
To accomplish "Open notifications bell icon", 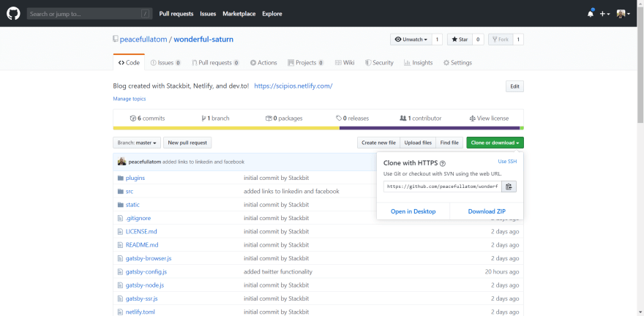I will tap(591, 14).
